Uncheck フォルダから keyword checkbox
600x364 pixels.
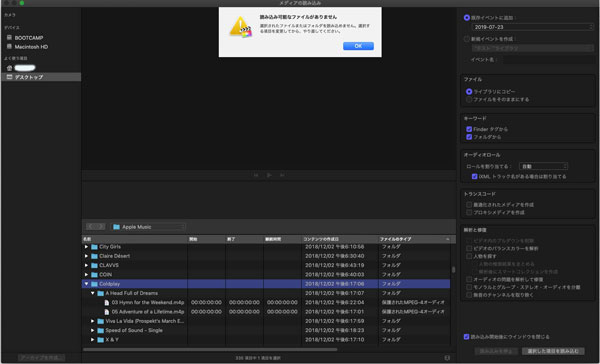pos(469,137)
